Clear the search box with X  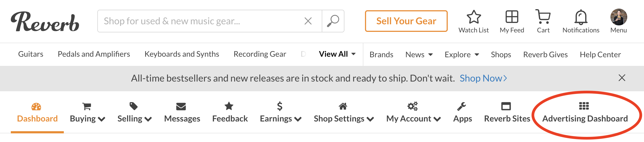pos(308,21)
